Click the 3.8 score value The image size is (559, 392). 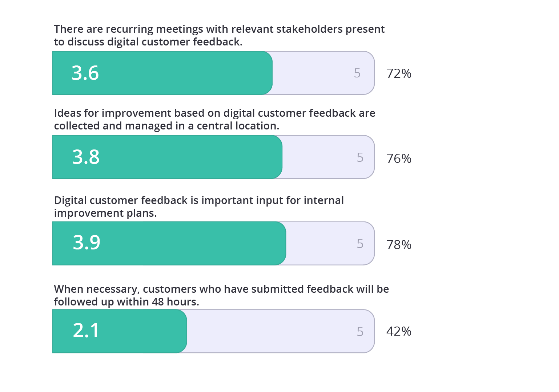[x=86, y=157]
